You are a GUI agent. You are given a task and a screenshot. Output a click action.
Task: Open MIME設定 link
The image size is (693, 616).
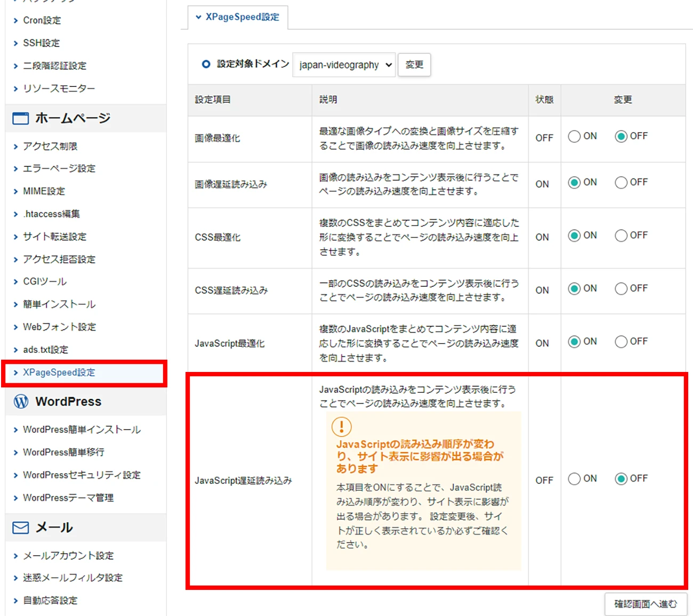(44, 191)
